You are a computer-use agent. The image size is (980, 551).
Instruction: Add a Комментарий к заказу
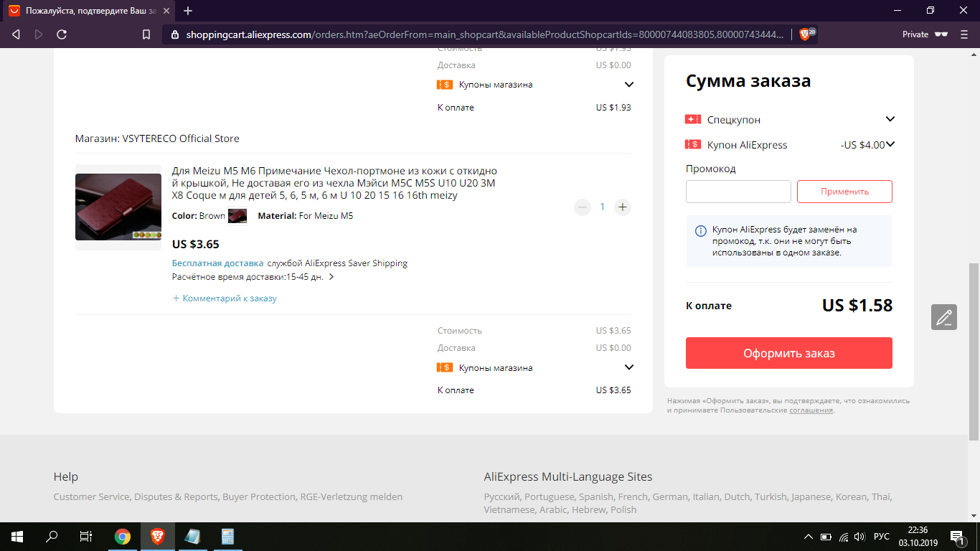coord(225,298)
